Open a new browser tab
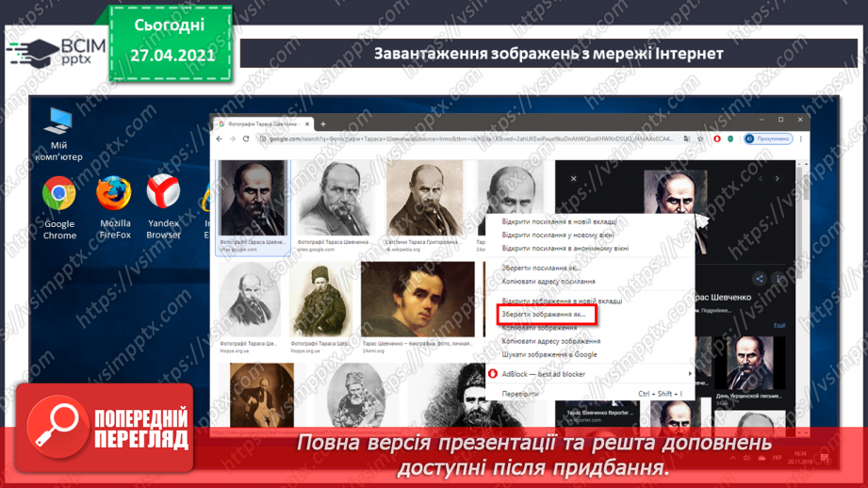 (323, 124)
